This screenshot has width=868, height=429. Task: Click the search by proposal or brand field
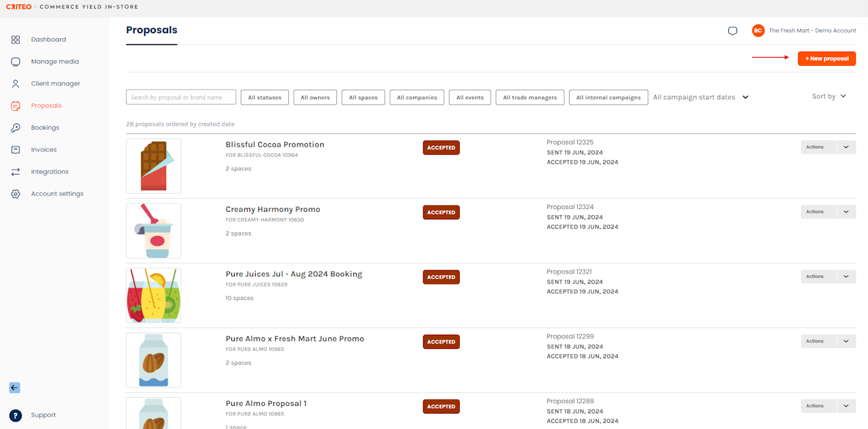[x=181, y=98]
